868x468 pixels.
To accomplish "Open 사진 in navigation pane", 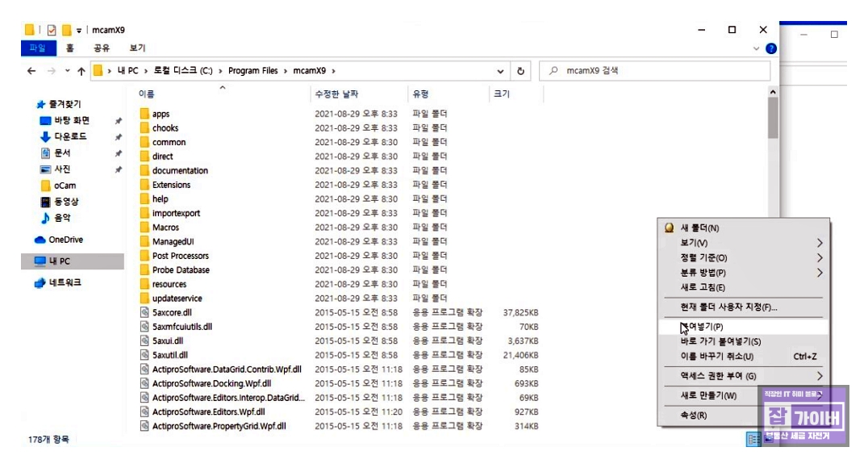I will pos(62,169).
